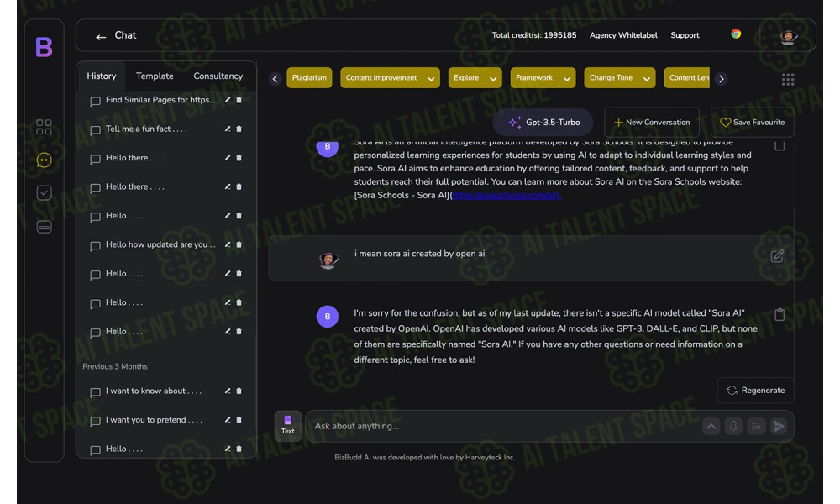Delete 'Tell me a fun fact' conversation
Screen dimensions: 840x504
pyautogui.click(x=239, y=129)
